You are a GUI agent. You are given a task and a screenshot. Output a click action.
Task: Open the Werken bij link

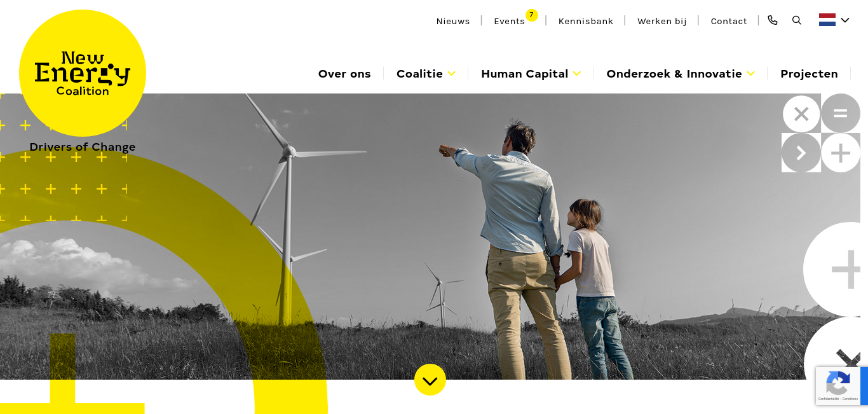click(x=662, y=21)
